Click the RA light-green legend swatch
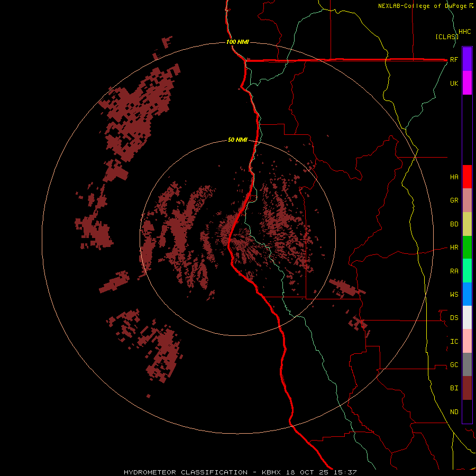Image resolution: width=476 pixels, height=476 pixels. 467,271
